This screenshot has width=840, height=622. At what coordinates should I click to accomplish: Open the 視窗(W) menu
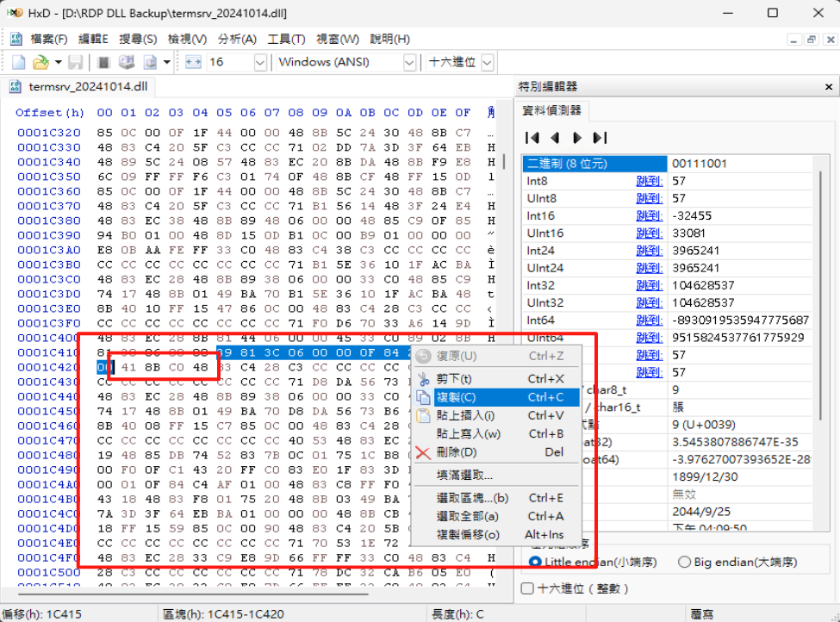(338, 39)
